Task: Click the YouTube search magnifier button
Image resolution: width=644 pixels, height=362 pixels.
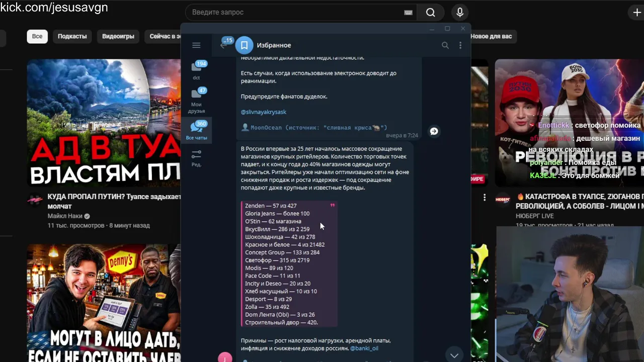Action: pos(430,13)
